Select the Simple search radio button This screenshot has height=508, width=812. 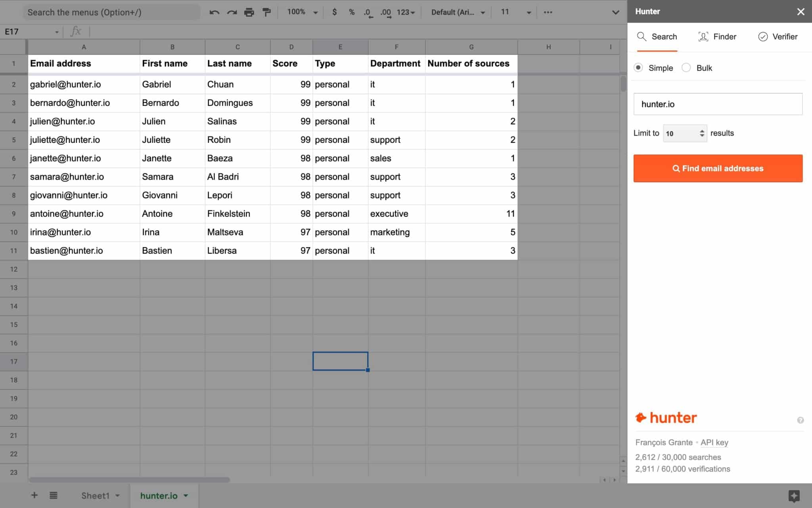coord(638,67)
